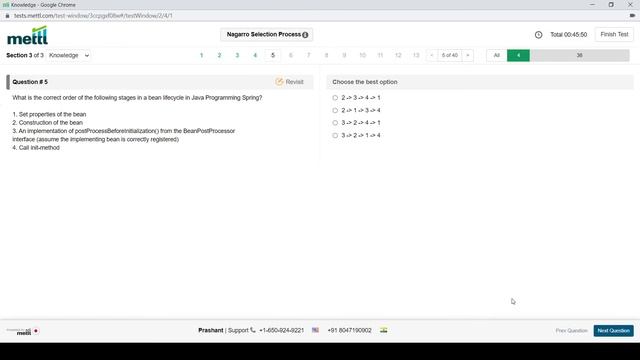
Task: Jump to question 7
Action: pyautogui.click(x=309, y=55)
